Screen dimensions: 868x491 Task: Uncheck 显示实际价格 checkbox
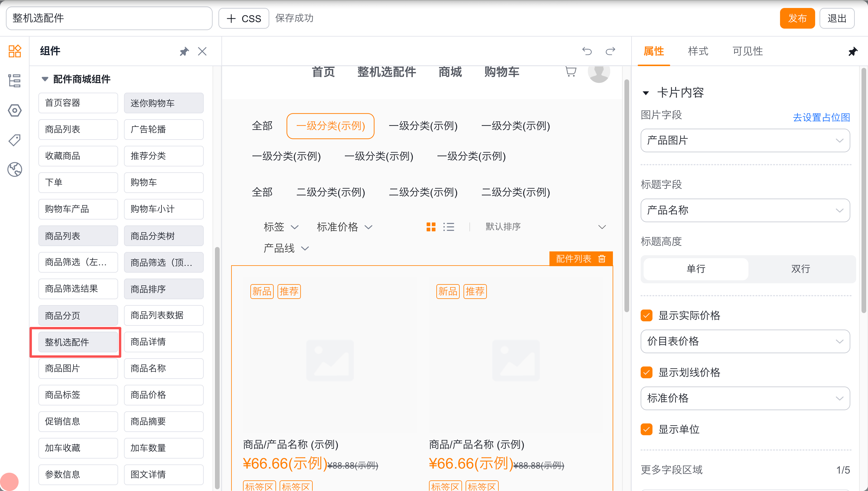click(x=646, y=315)
